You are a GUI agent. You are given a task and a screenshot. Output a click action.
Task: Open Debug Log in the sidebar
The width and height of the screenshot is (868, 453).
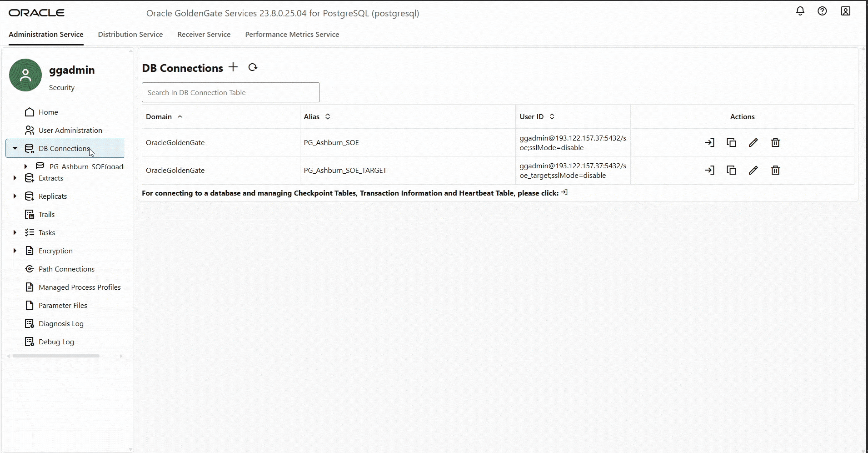(x=56, y=342)
